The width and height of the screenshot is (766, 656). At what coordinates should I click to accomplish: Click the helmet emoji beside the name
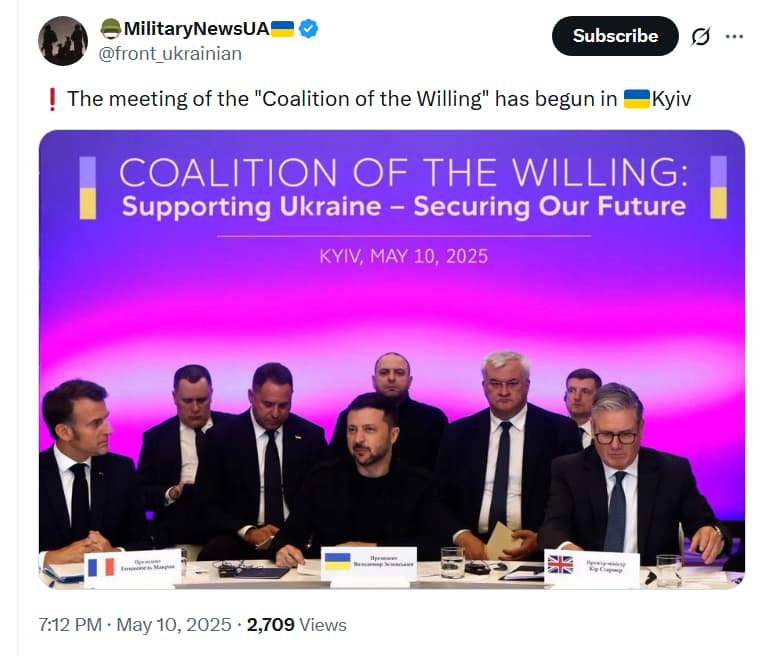point(111,29)
